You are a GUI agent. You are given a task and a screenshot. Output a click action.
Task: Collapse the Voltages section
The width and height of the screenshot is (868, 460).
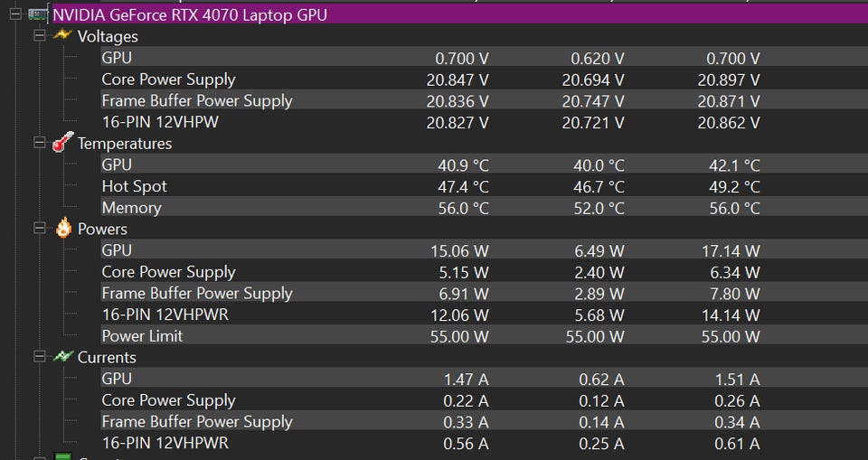point(39,36)
